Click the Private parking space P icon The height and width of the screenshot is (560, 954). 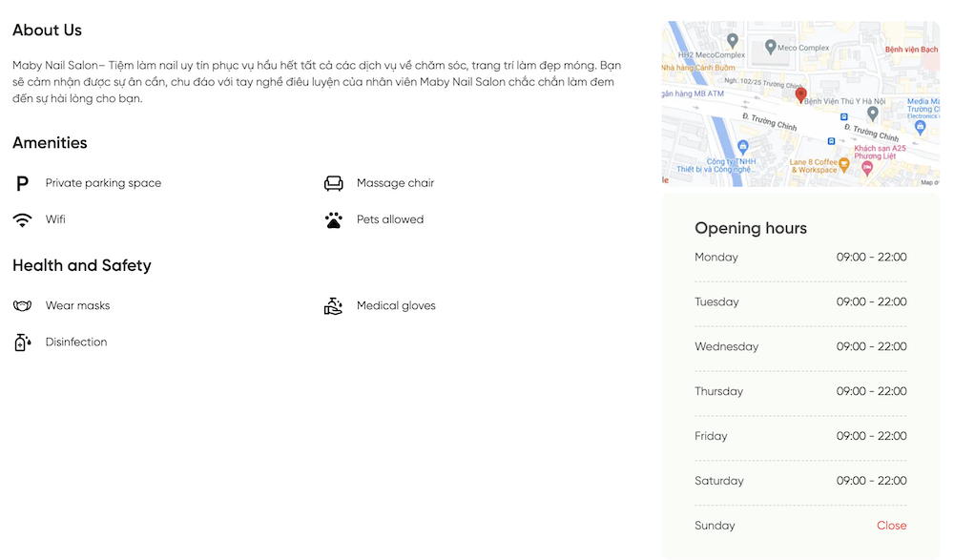point(22,183)
